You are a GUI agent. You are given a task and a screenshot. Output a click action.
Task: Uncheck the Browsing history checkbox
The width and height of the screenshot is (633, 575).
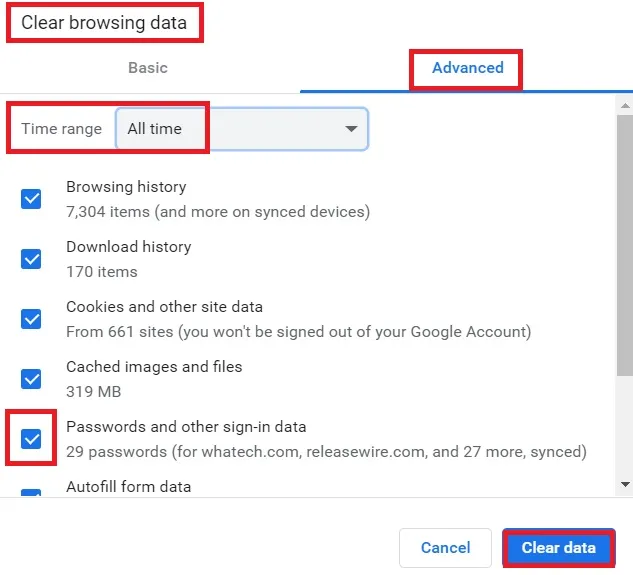point(32,199)
